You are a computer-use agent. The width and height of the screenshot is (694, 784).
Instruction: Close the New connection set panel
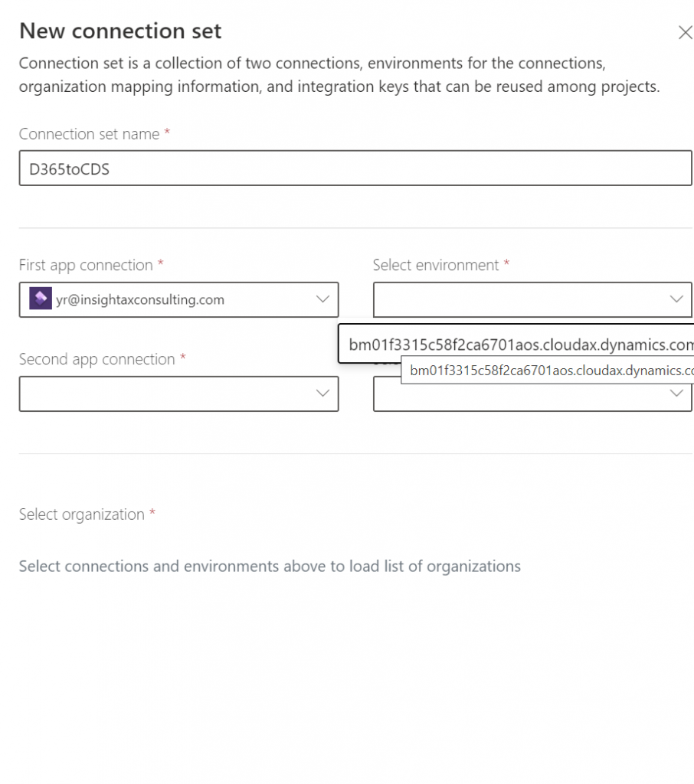tap(685, 32)
